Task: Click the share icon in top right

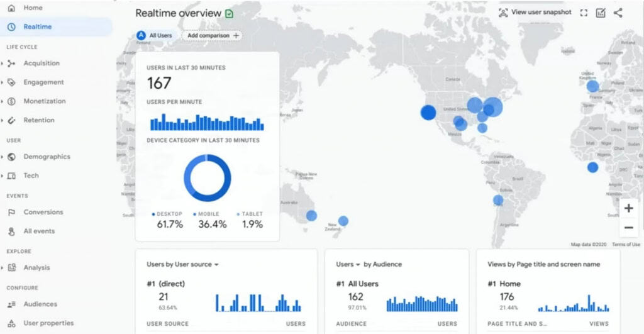Action: 618,13
